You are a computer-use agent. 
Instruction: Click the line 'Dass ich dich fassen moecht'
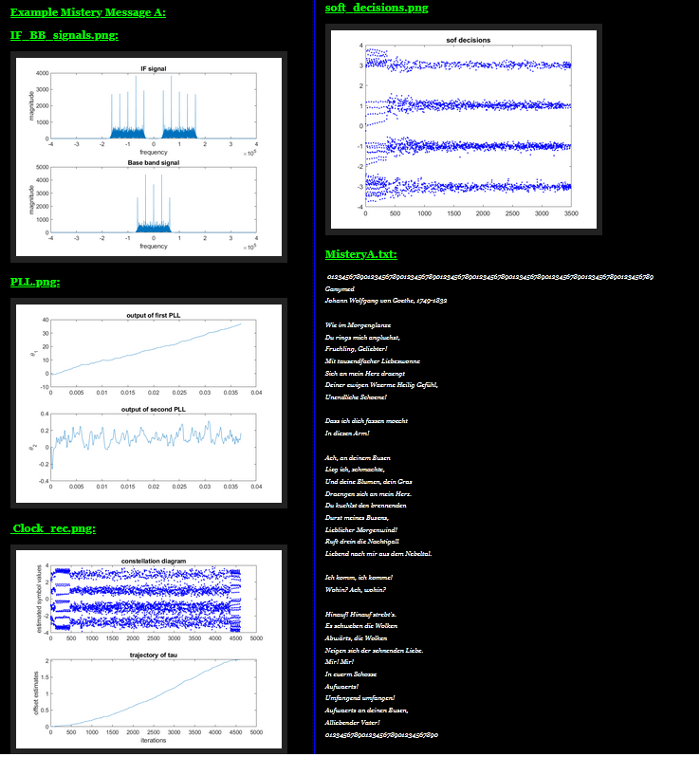click(366, 421)
